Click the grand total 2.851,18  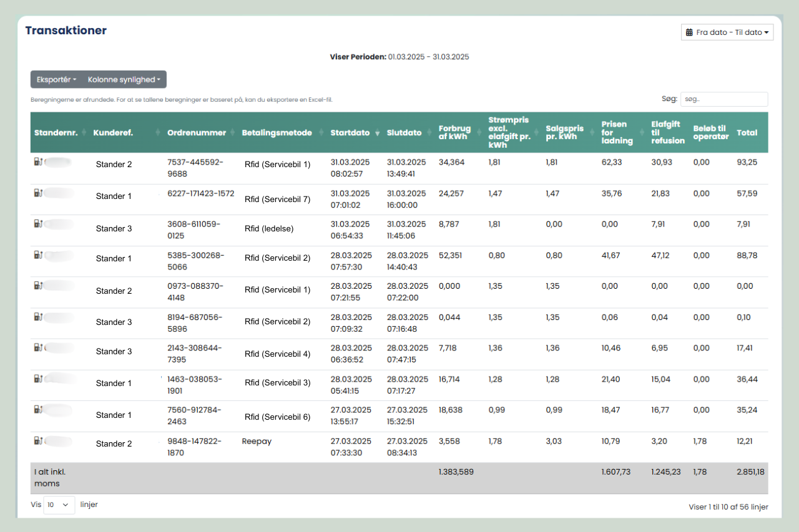pos(750,472)
